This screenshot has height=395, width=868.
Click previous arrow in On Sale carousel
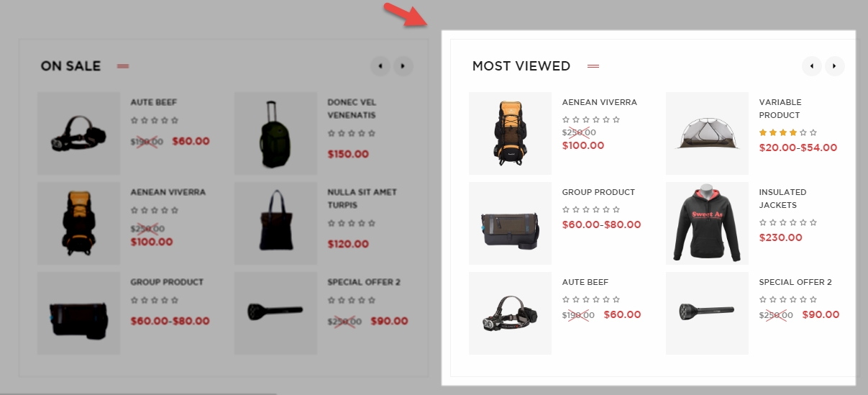380,66
